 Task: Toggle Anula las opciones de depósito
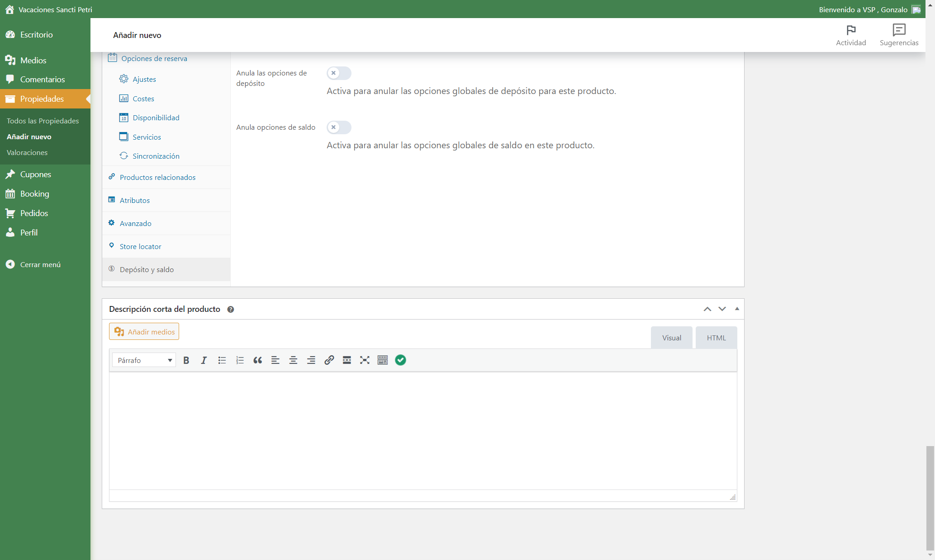pyautogui.click(x=339, y=73)
